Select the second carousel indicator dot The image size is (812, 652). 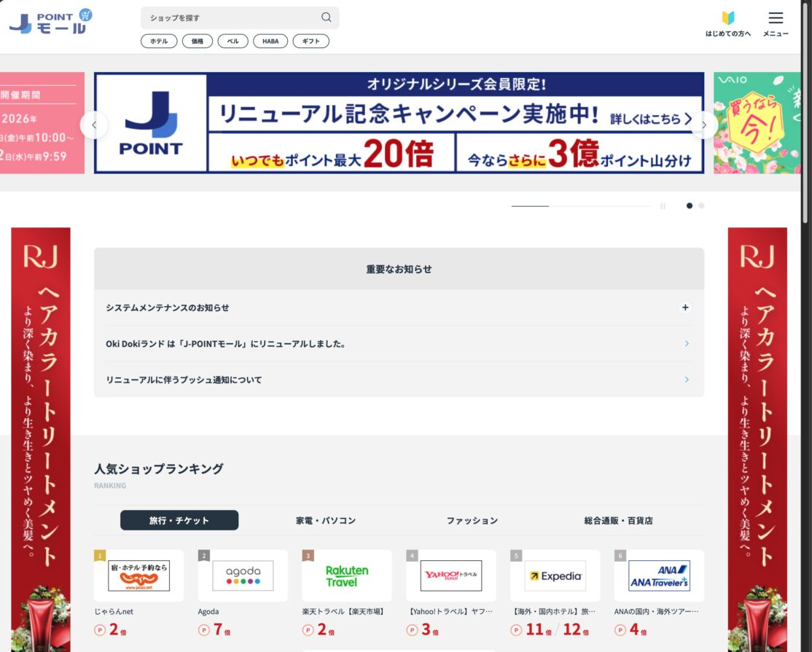[x=701, y=205]
